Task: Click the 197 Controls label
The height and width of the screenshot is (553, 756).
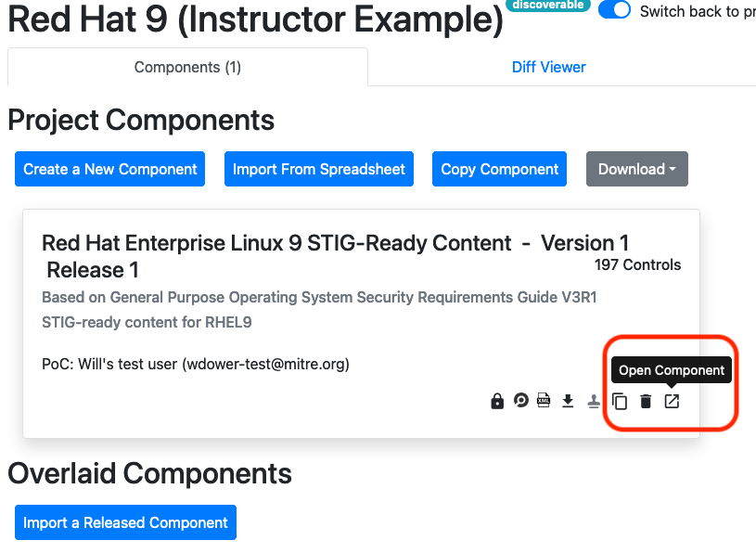Action: [637, 264]
